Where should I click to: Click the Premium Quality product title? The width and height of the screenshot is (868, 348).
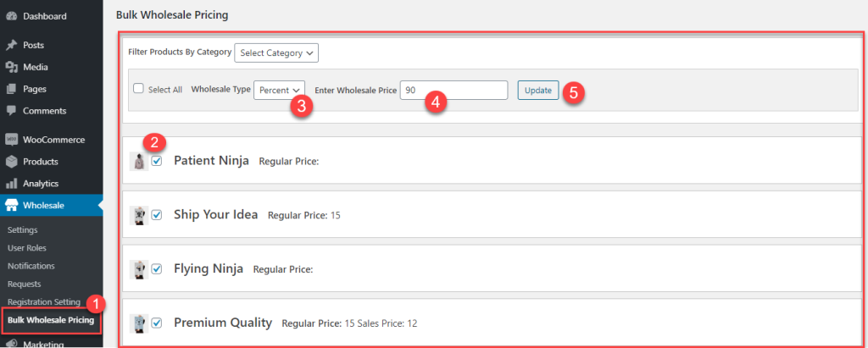223,323
